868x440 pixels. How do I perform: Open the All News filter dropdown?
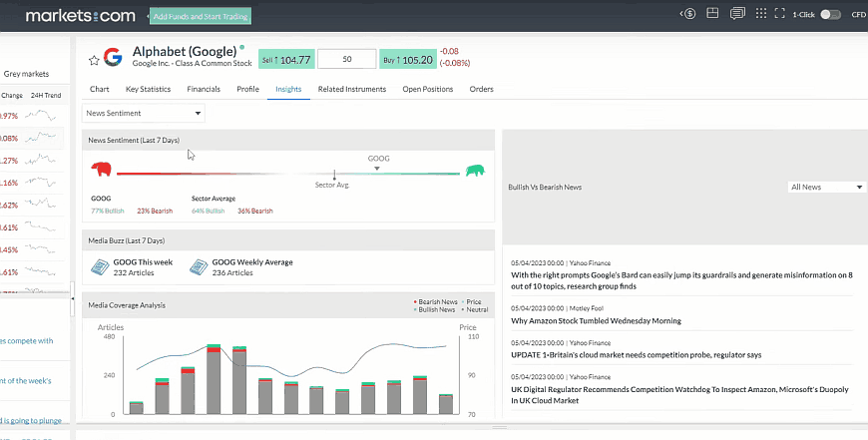(826, 187)
